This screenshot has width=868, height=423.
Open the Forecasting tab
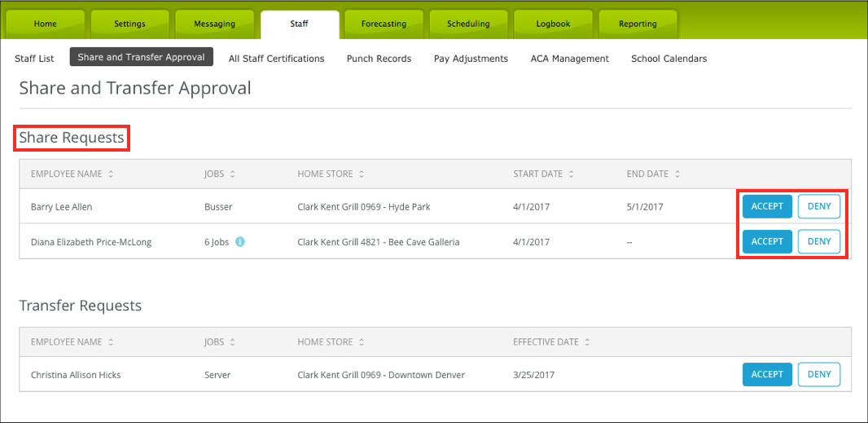pos(384,24)
